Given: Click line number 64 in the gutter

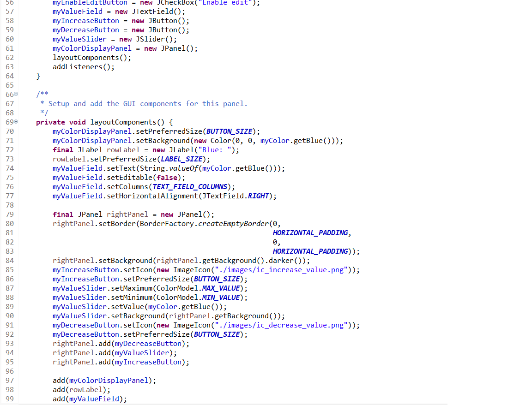Looking at the screenshot, I should pyautogui.click(x=10, y=76).
